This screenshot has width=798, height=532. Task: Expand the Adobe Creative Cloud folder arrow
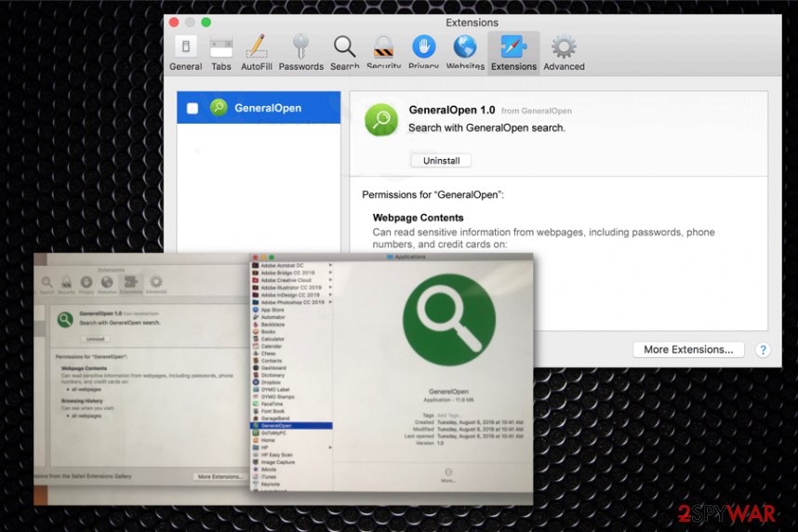point(330,280)
